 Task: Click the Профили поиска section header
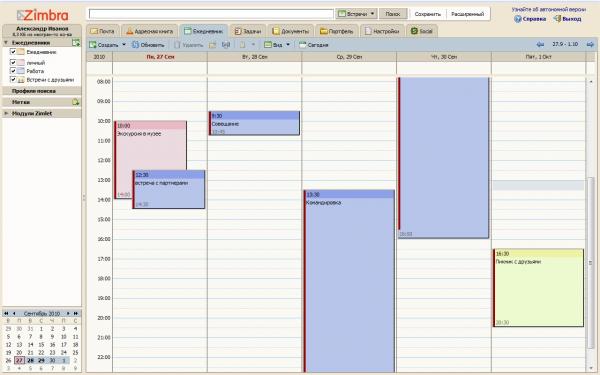point(42,91)
